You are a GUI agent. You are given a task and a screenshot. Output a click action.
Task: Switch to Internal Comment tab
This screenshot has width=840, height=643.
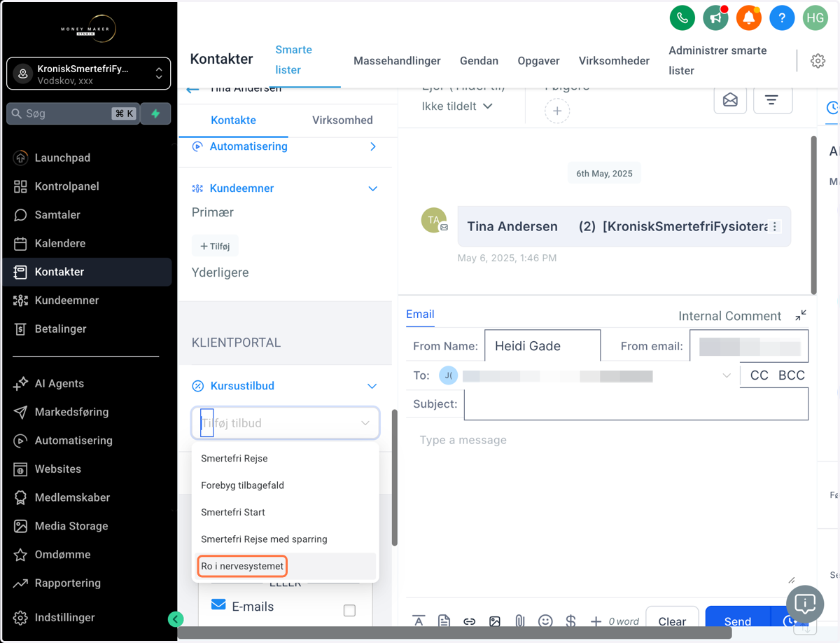pyautogui.click(x=729, y=316)
